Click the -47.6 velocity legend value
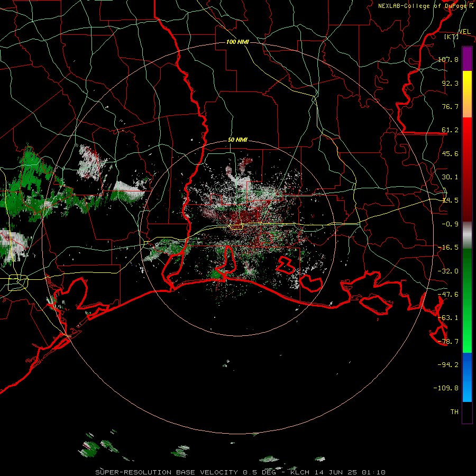Image resolution: width=476 pixels, height=476 pixels. [448, 295]
